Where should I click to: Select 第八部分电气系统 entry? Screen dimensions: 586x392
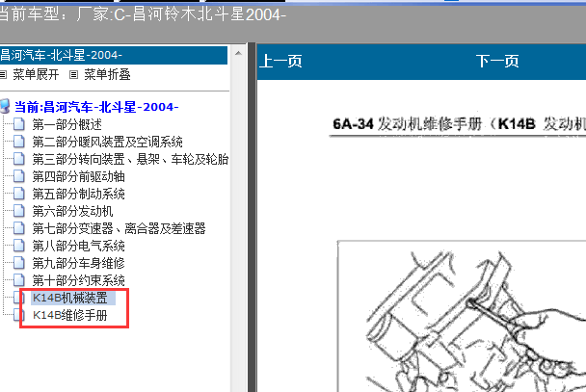[x=78, y=246]
